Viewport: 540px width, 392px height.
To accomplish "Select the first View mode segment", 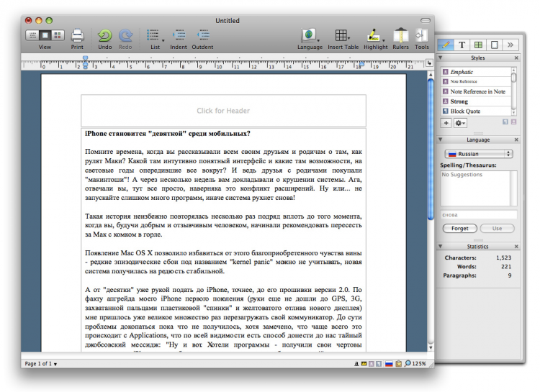I will coord(32,35).
